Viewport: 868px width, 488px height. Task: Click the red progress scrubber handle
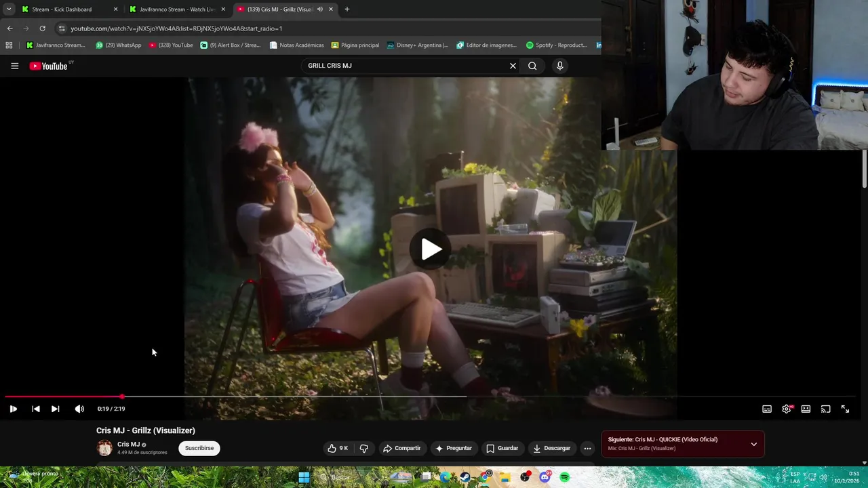(x=122, y=396)
